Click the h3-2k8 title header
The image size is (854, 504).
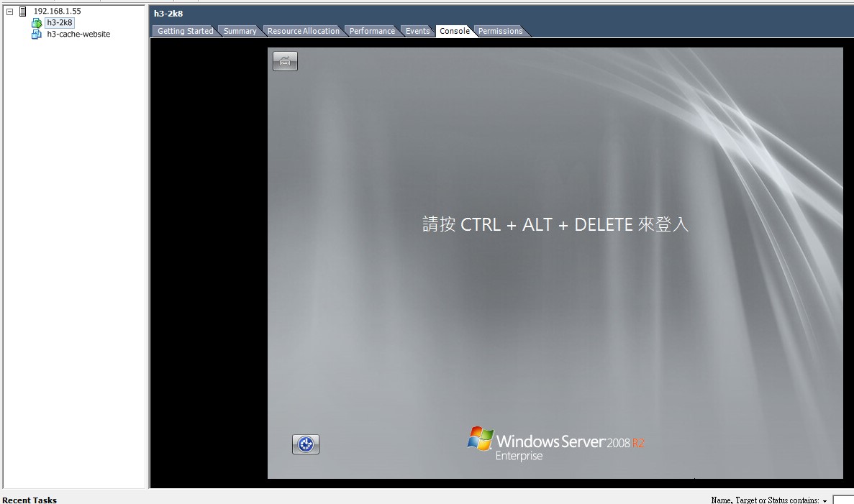coord(168,14)
